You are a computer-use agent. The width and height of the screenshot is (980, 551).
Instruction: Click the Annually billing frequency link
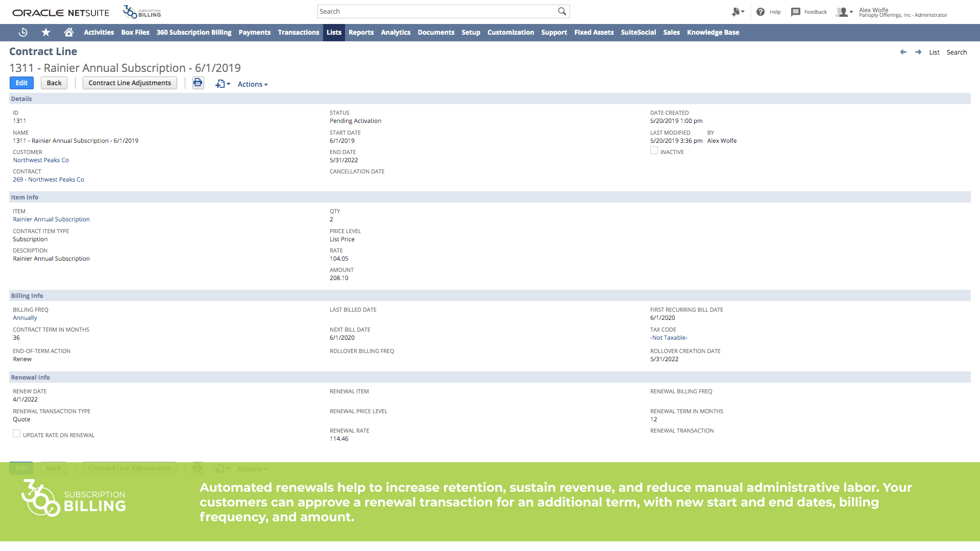pyautogui.click(x=25, y=318)
